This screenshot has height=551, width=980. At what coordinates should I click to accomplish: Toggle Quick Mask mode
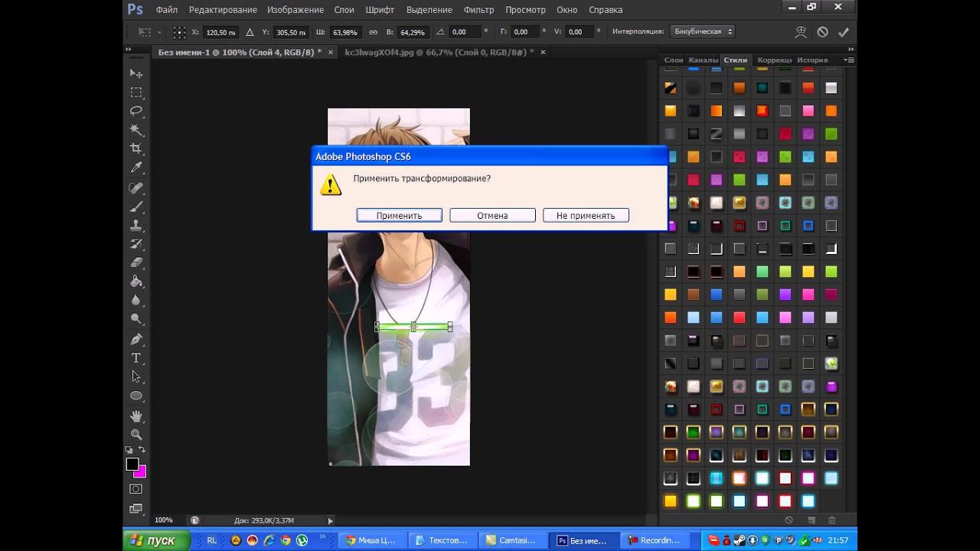coord(136,489)
